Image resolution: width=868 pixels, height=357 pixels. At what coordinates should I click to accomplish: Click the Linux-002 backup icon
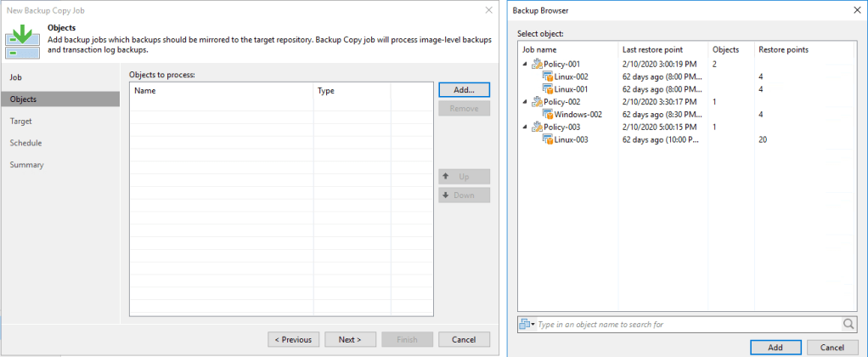(x=548, y=76)
